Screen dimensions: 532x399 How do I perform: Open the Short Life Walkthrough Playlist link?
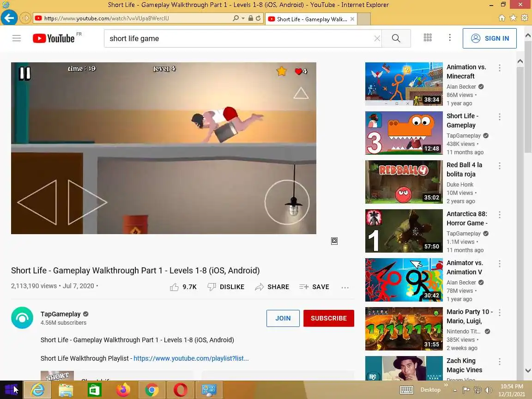(x=191, y=358)
